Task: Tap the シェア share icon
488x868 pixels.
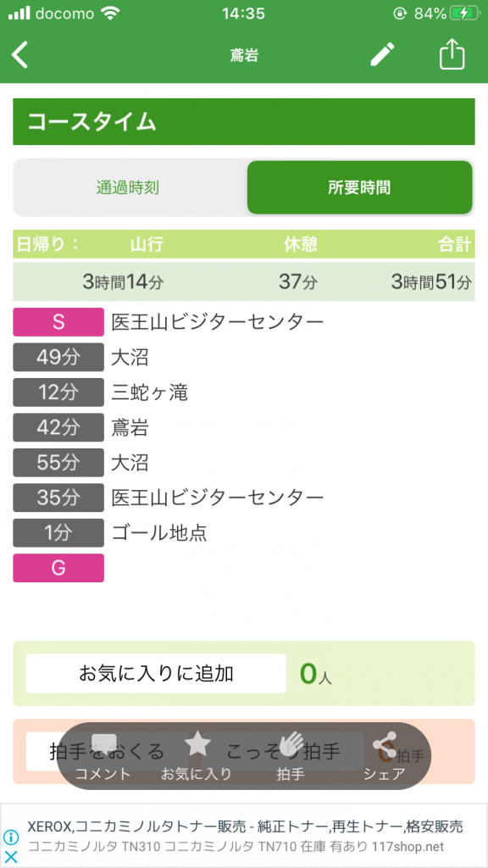Action: coord(385,744)
